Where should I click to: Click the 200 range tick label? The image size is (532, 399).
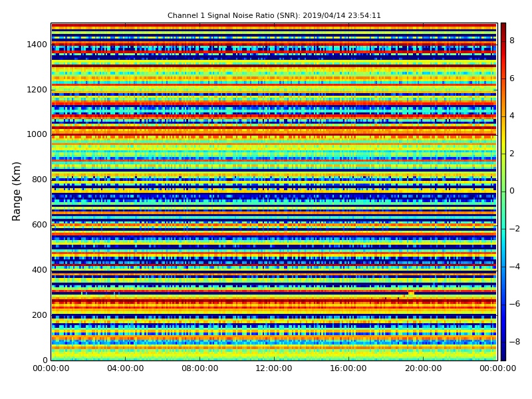[39, 315]
